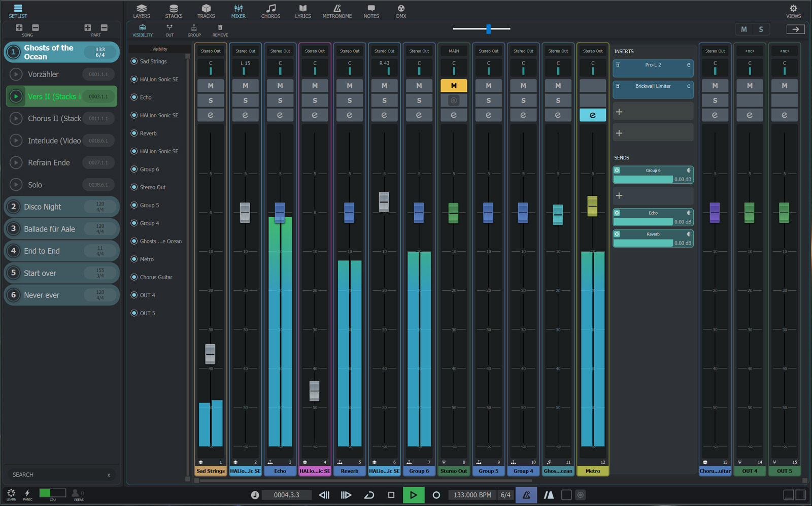Click the Panic lightning icon
This screenshot has width=812, height=506.
point(27,494)
